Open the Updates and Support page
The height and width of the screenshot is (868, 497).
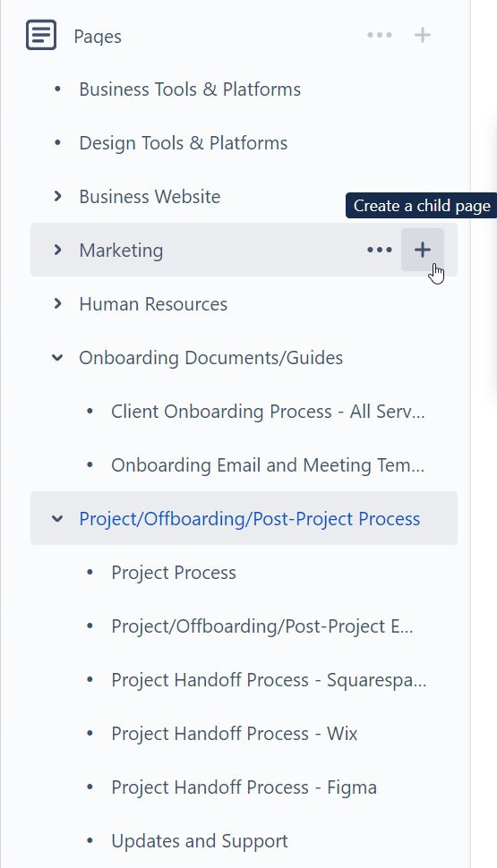(200, 841)
